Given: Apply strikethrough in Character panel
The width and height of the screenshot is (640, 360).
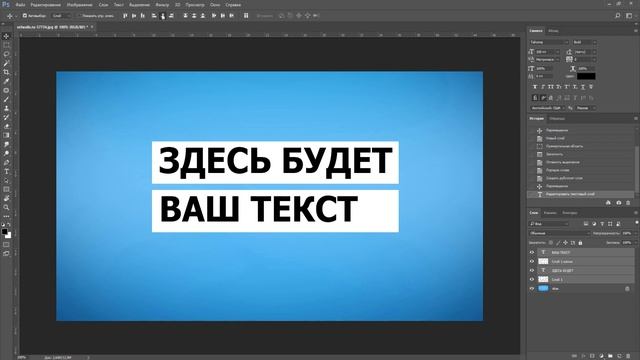Looking at the screenshot, I should coord(591,87).
